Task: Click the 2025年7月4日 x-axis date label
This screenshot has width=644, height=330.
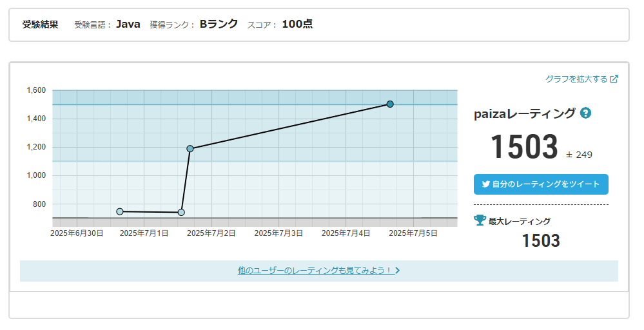Action: point(346,233)
